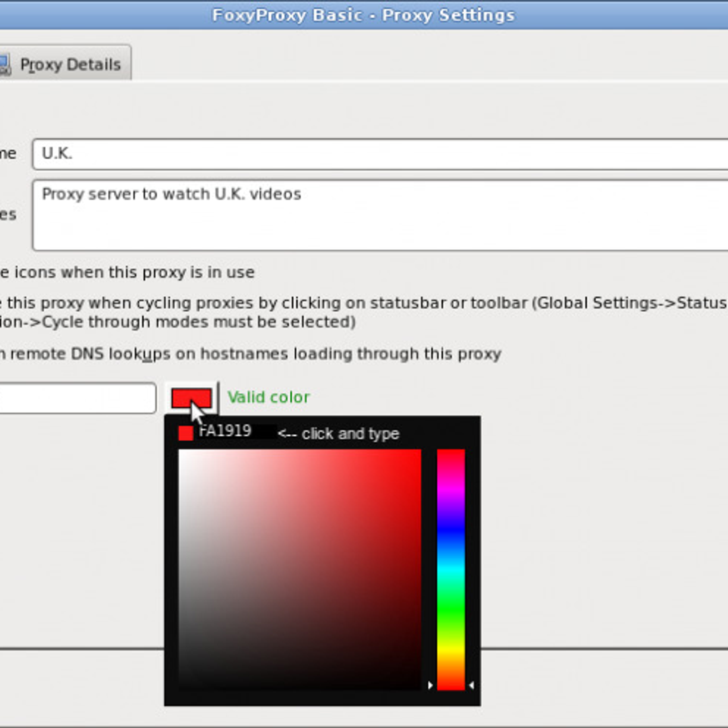Click the red color swatch button
The image size is (728, 728).
[x=192, y=398]
